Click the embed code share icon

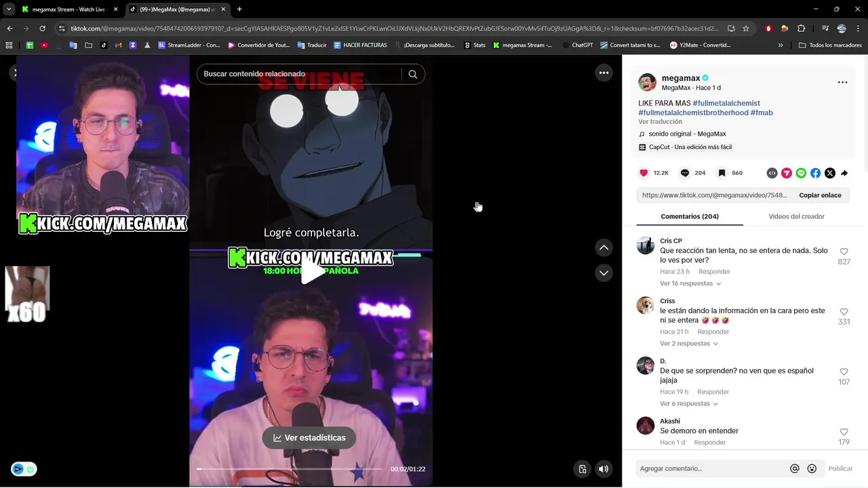(x=772, y=174)
